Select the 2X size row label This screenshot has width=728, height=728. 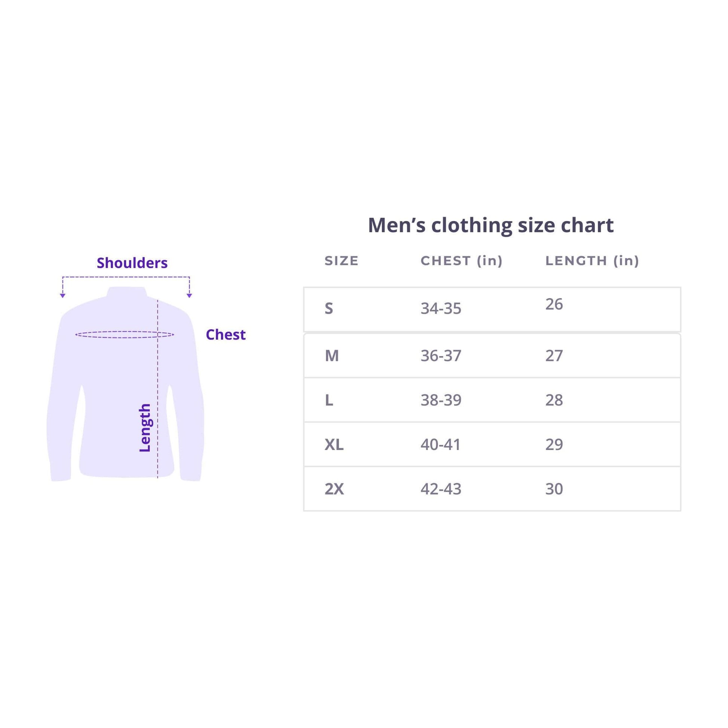(334, 489)
